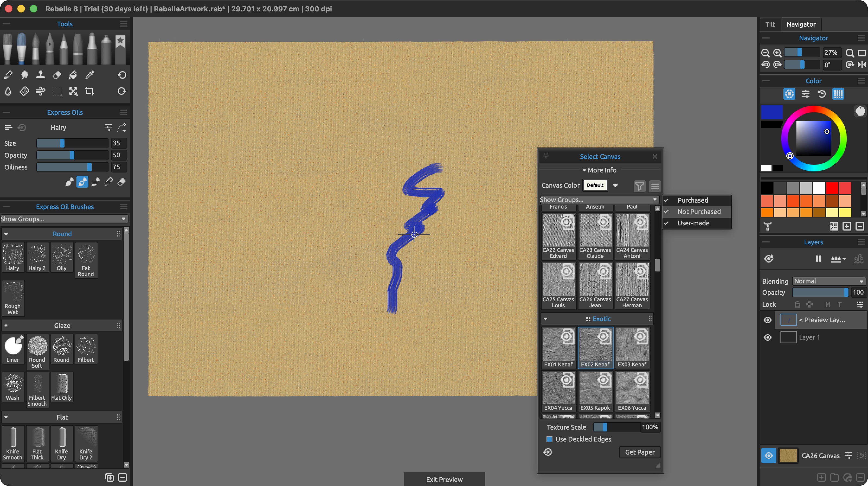868x486 pixels.
Task: Collapse the Exotic canvas group
Action: tap(545, 319)
